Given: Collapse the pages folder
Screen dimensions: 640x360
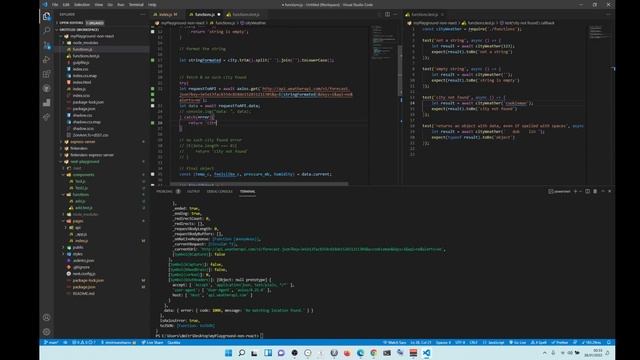Looking at the screenshot, I should tap(78, 221).
